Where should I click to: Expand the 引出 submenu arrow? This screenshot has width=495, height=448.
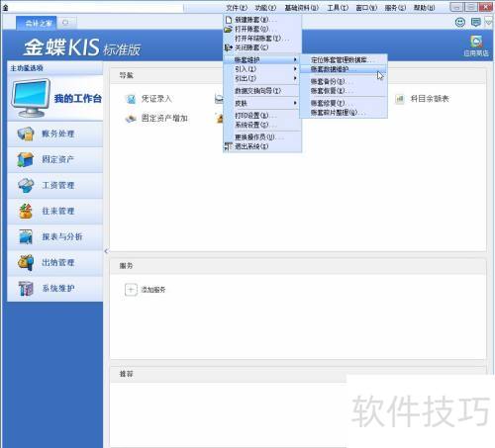[295, 78]
